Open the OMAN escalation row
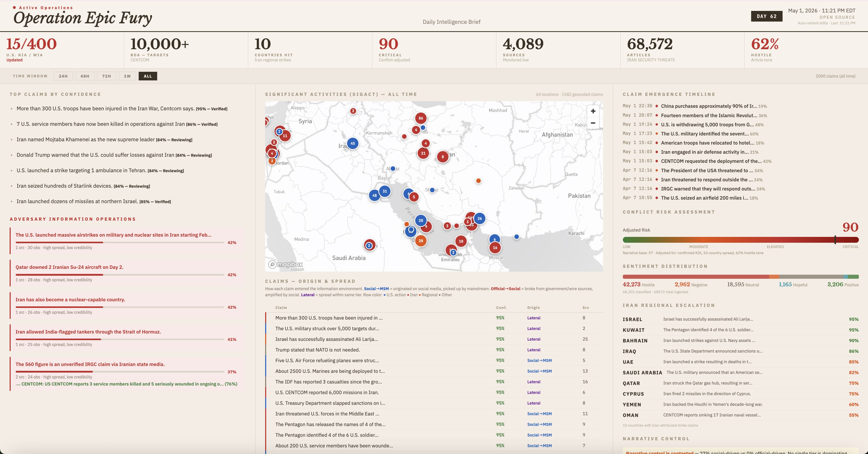This screenshot has width=868, height=454. (740, 415)
